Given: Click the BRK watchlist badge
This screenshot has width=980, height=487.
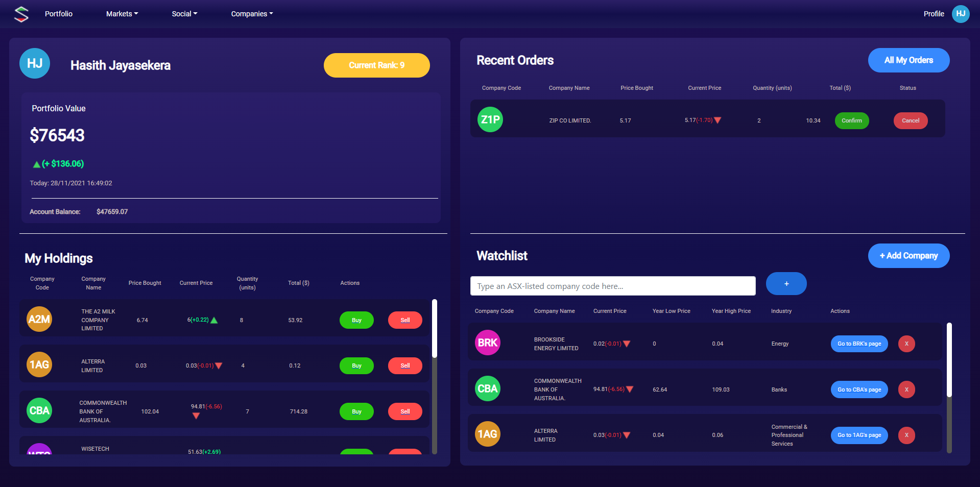Looking at the screenshot, I should click(x=488, y=343).
